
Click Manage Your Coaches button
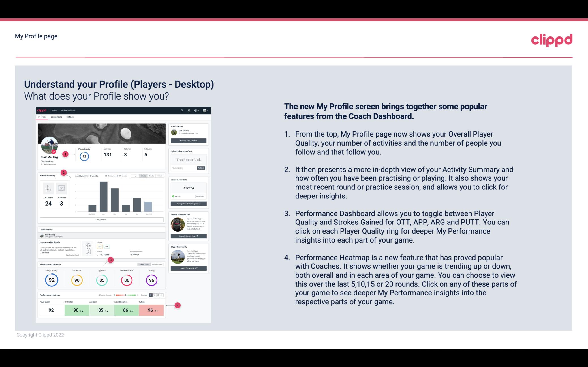(189, 140)
